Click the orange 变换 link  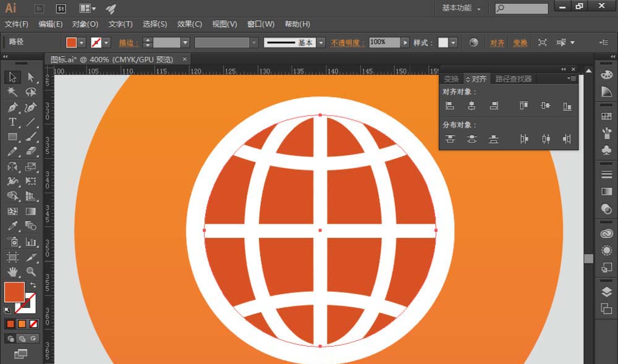(520, 43)
